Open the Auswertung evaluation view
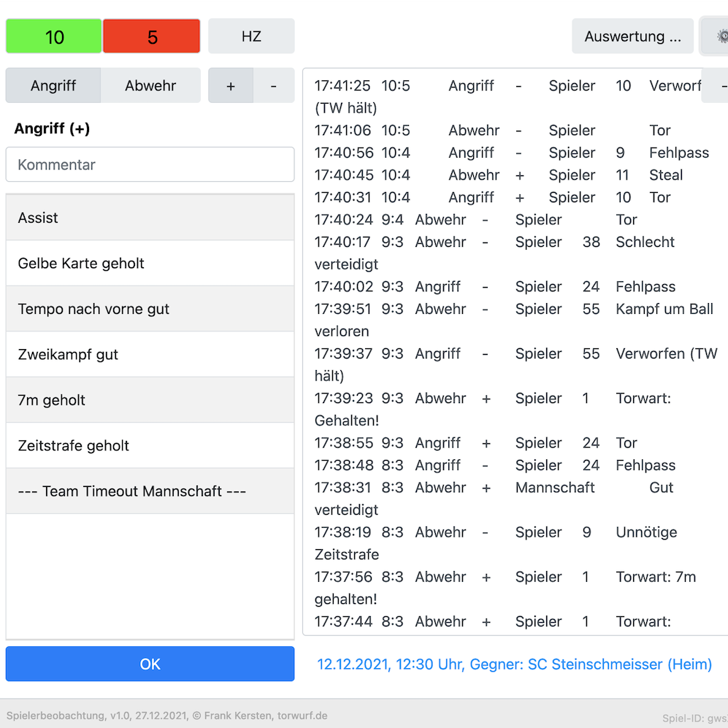 coord(632,37)
